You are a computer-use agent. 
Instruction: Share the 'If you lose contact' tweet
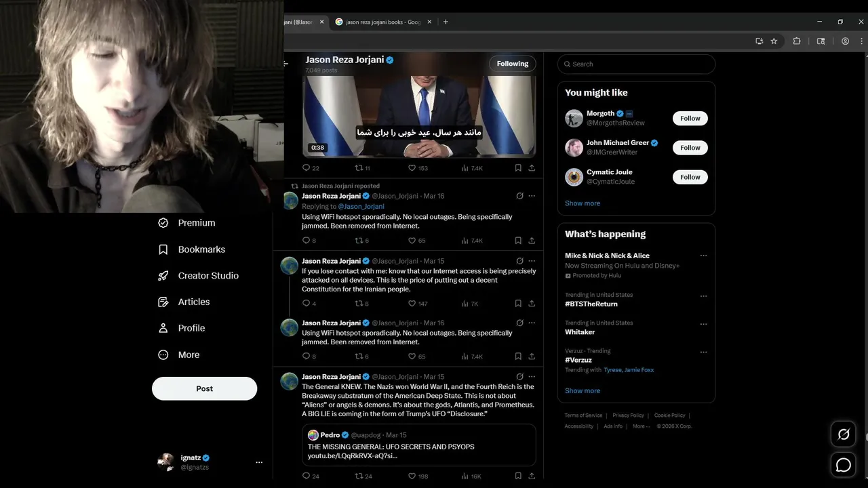tap(532, 304)
